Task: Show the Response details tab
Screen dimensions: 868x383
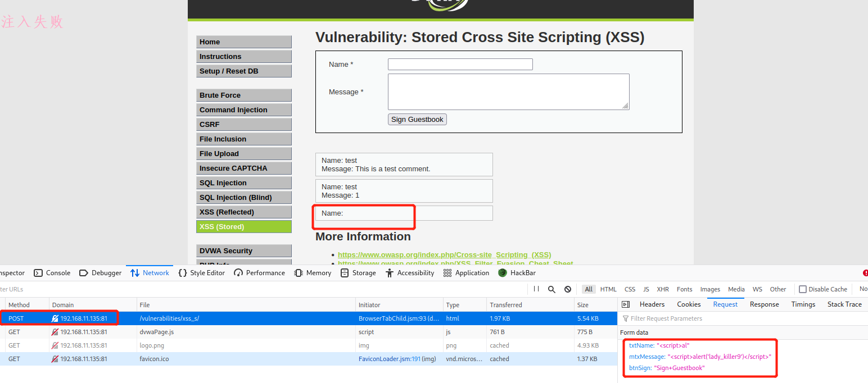Action: click(765, 304)
